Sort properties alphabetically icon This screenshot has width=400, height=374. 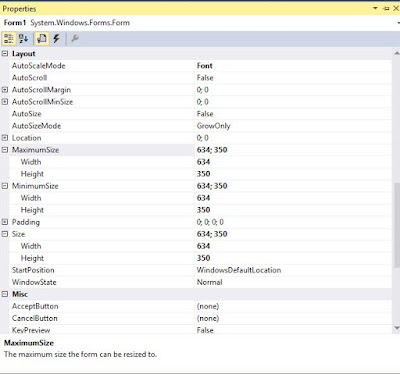click(23, 39)
